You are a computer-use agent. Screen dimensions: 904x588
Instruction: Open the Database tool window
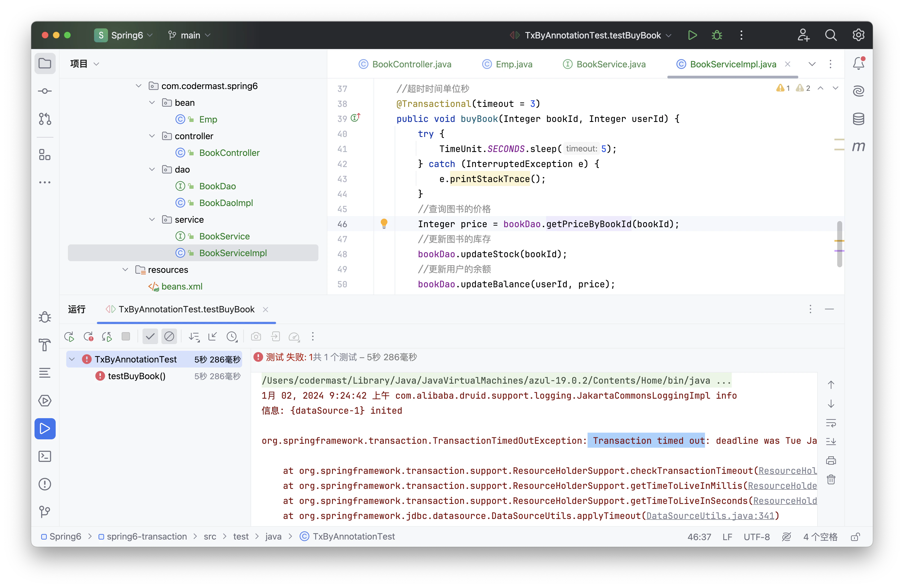858,119
